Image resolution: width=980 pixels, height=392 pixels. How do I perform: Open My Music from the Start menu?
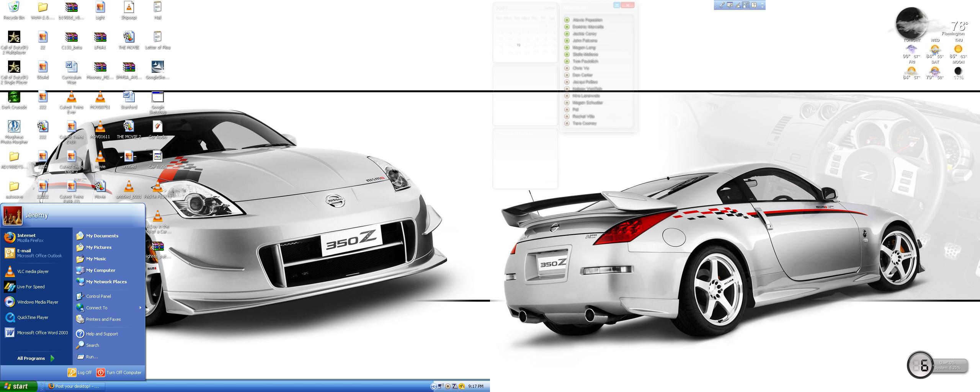[109, 259]
